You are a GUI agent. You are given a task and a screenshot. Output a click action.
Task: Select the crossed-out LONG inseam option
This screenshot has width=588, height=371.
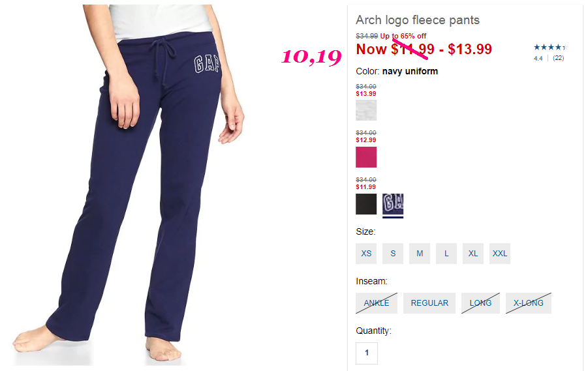(x=480, y=303)
